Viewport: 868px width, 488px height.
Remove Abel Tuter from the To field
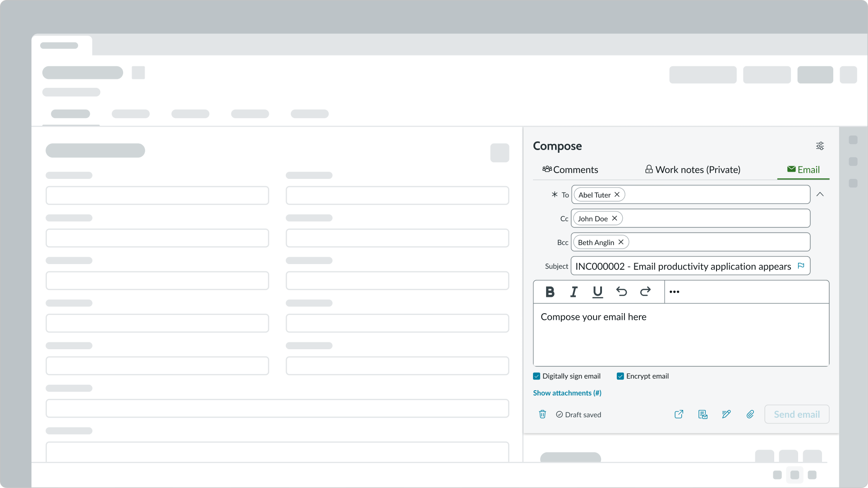coord(617,195)
